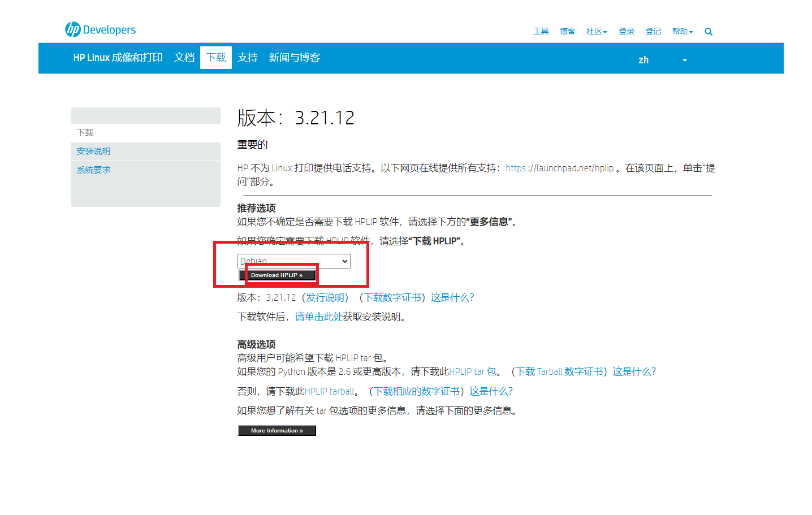The image size is (812, 515).
Task: Open 安装说明 sidebar link
Action: point(94,151)
